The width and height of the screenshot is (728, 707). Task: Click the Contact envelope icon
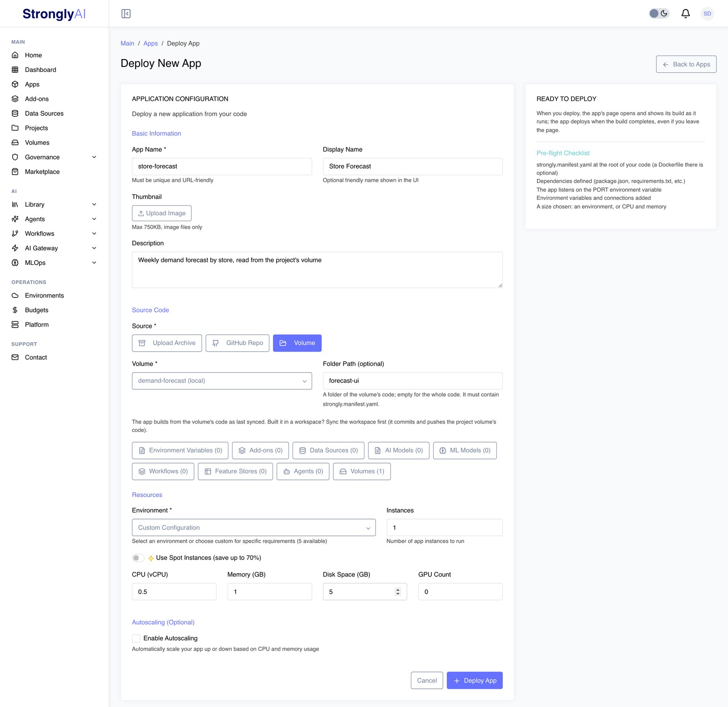pyautogui.click(x=15, y=357)
